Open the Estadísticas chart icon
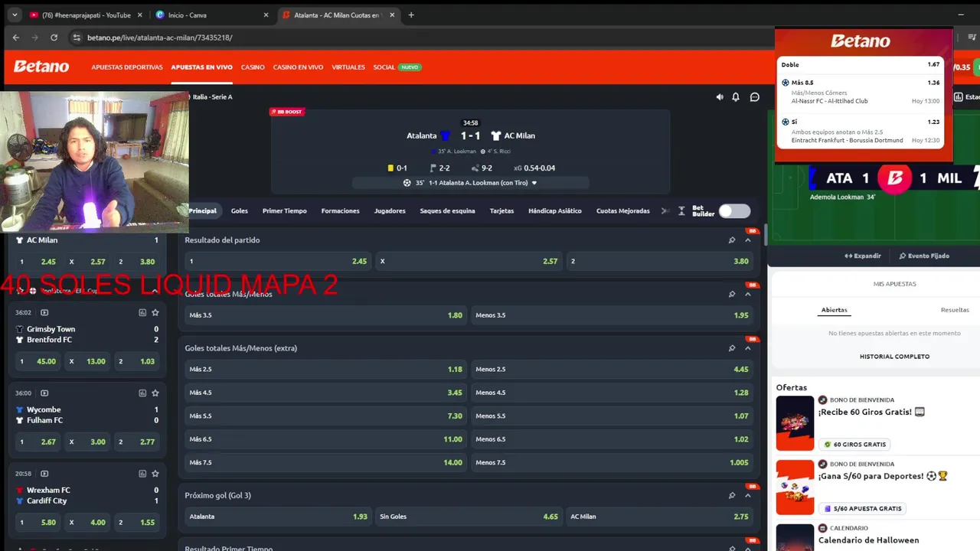Viewport: 980px width, 551px height. [x=959, y=97]
